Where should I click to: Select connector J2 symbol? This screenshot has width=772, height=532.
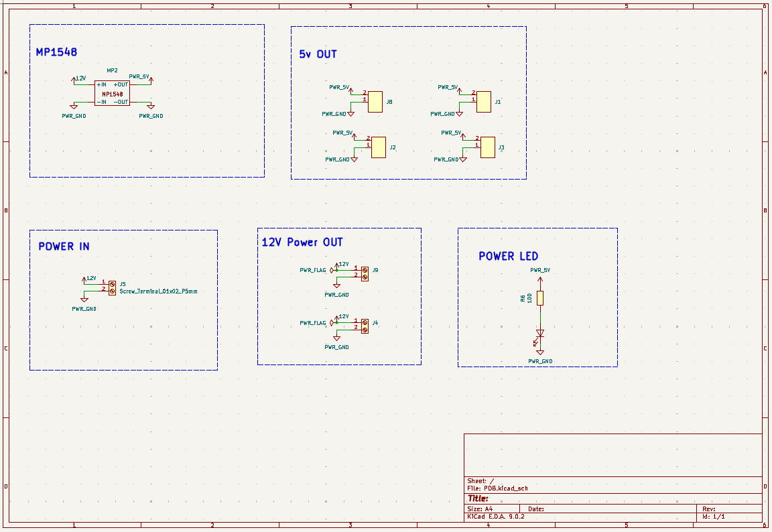coord(379,147)
